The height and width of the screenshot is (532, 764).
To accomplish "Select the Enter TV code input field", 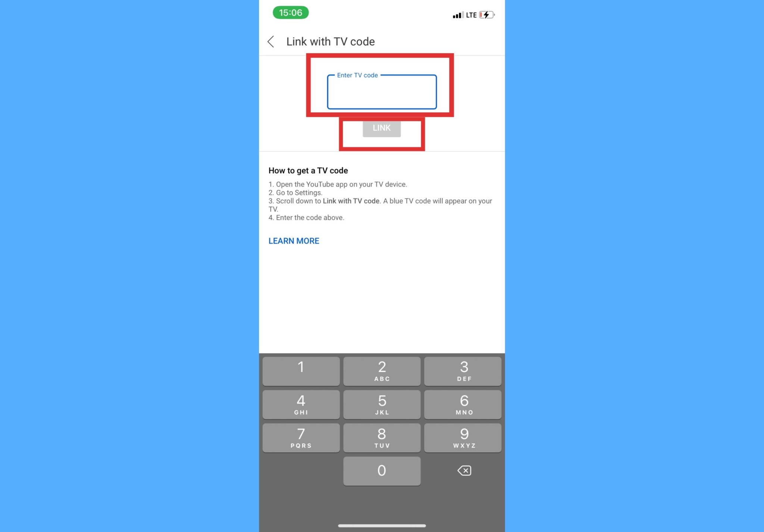I will point(381,91).
